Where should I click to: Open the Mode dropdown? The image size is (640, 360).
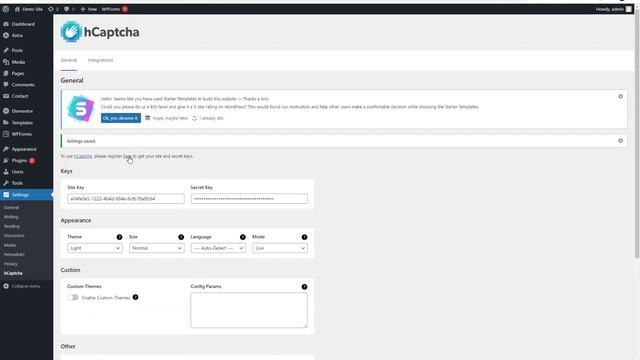(x=280, y=248)
